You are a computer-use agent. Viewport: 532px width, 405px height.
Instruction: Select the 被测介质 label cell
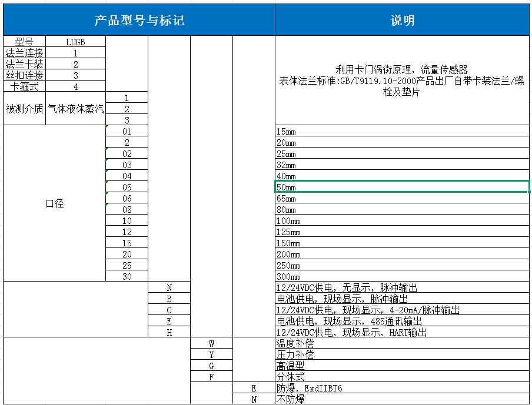(24, 108)
